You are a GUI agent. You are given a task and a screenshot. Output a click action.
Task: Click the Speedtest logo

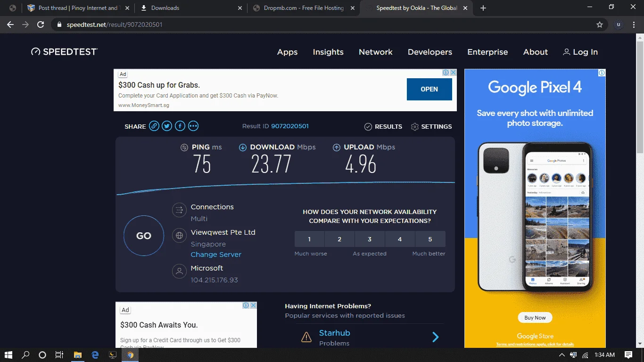64,52
